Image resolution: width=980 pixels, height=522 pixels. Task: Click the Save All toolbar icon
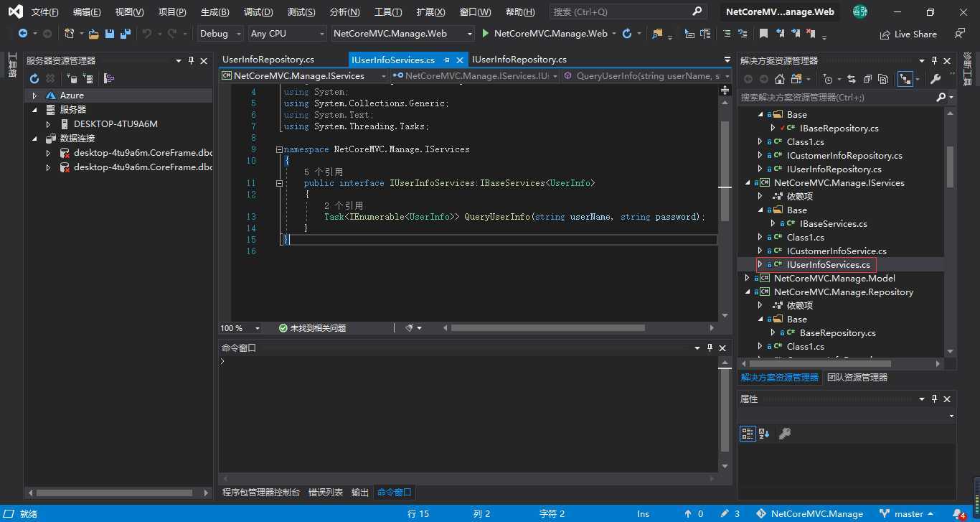126,34
